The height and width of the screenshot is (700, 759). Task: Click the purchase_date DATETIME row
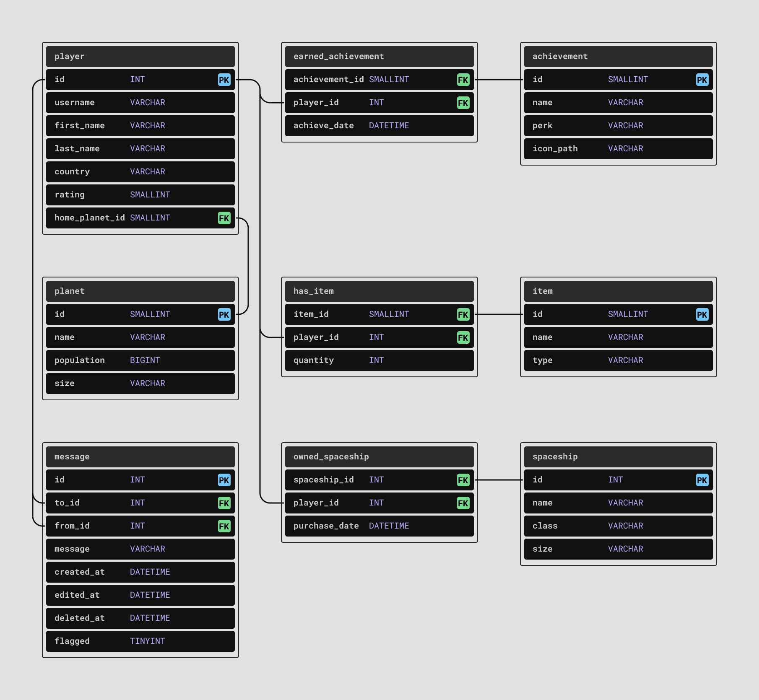point(379,526)
